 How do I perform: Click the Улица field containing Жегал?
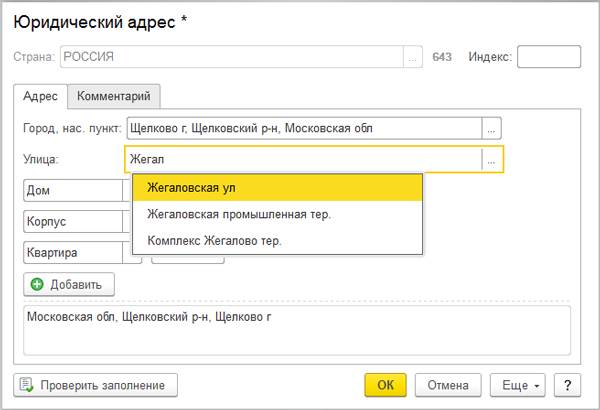coord(303,159)
